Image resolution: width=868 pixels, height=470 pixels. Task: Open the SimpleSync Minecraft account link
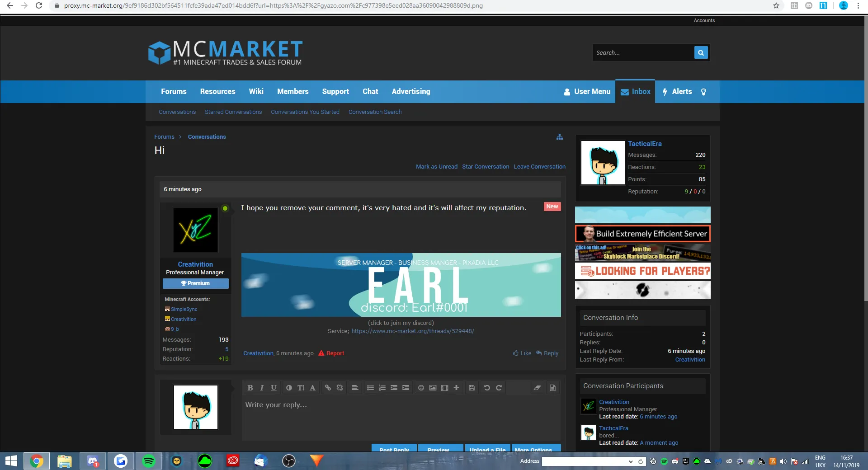(x=184, y=310)
